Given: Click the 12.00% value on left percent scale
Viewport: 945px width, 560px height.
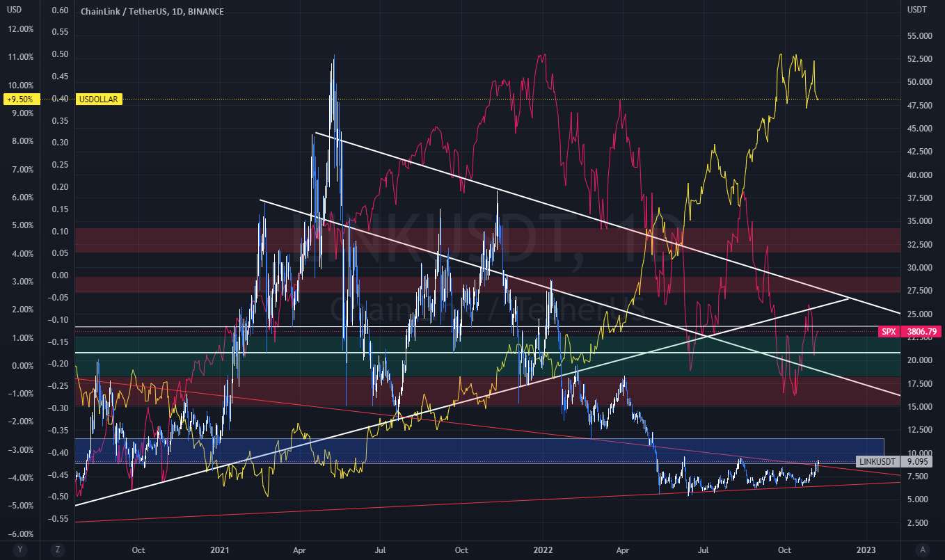Looking at the screenshot, I should click(19, 29).
